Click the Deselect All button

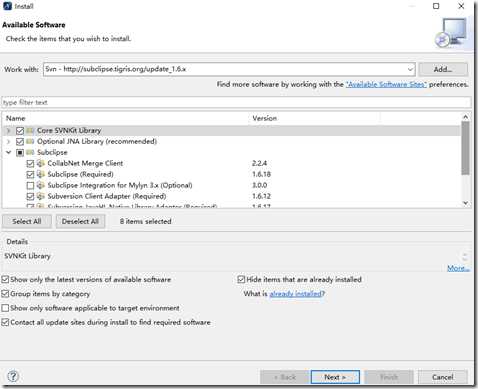point(80,221)
